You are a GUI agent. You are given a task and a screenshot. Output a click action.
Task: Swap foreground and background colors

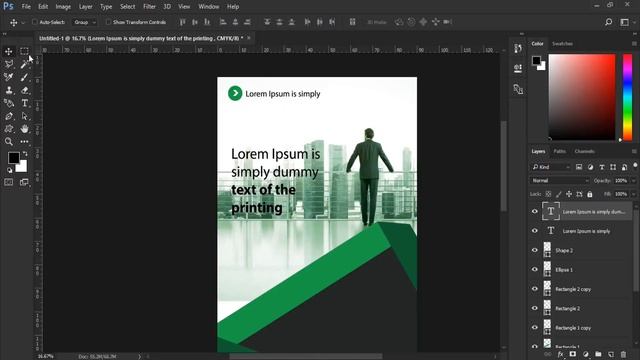25,153
